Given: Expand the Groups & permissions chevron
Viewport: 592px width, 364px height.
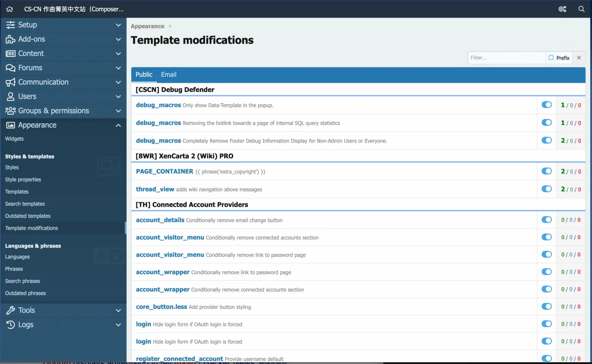Looking at the screenshot, I should pyautogui.click(x=118, y=111).
